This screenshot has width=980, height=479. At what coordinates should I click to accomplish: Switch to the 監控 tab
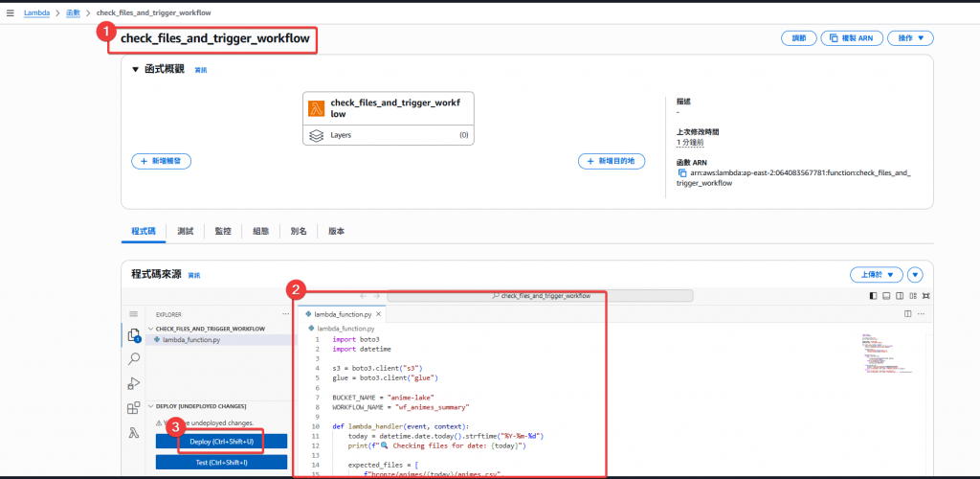[x=223, y=231]
